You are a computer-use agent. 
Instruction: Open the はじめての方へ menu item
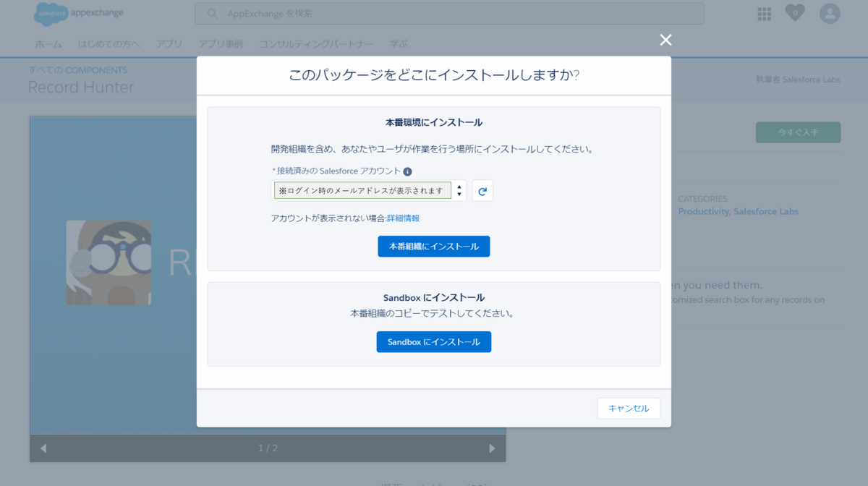click(109, 44)
